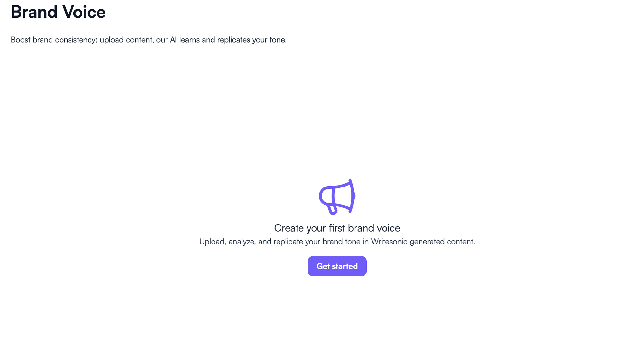
Task: Click the 'Boost brand consistency' description text
Action: (x=149, y=40)
